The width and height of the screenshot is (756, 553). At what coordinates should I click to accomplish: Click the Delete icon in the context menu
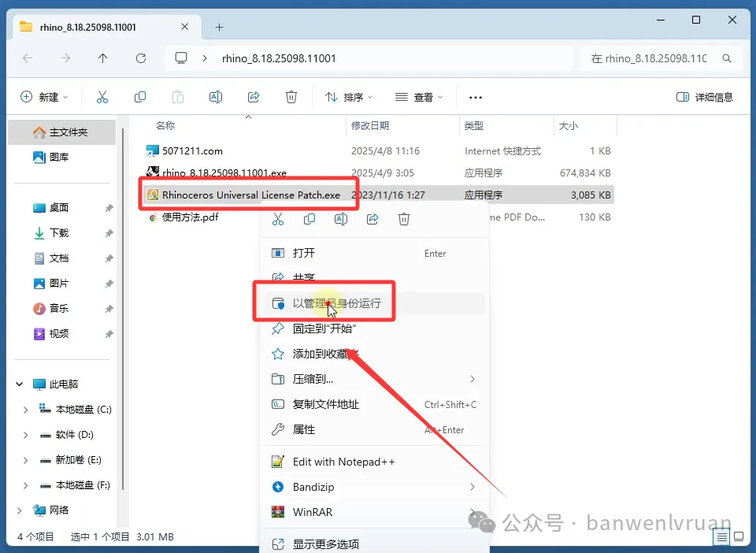pyautogui.click(x=404, y=219)
